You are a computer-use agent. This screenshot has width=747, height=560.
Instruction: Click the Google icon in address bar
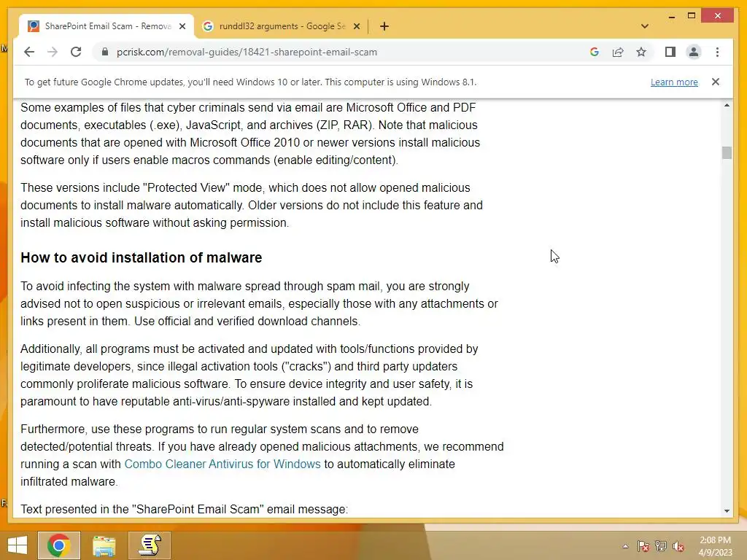point(594,52)
